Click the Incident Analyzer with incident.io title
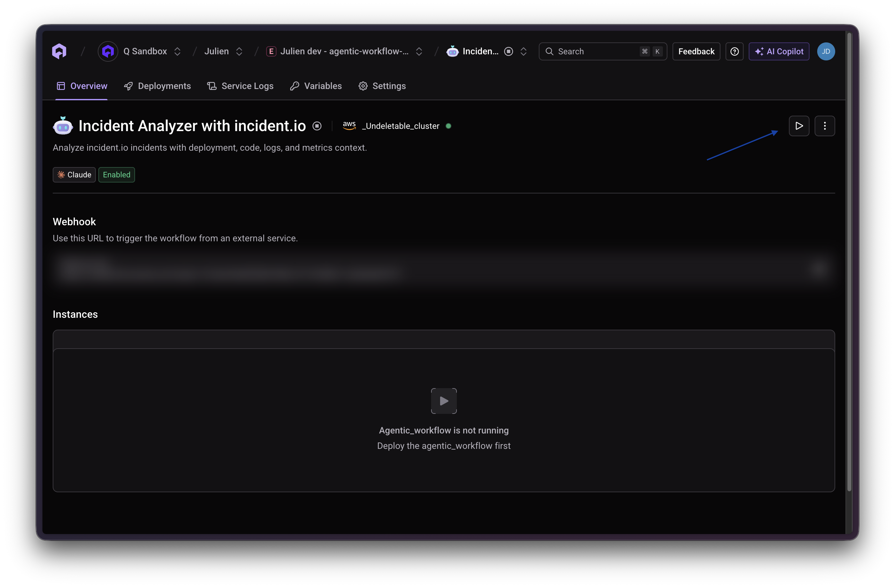This screenshot has height=588, width=895. (x=192, y=126)
